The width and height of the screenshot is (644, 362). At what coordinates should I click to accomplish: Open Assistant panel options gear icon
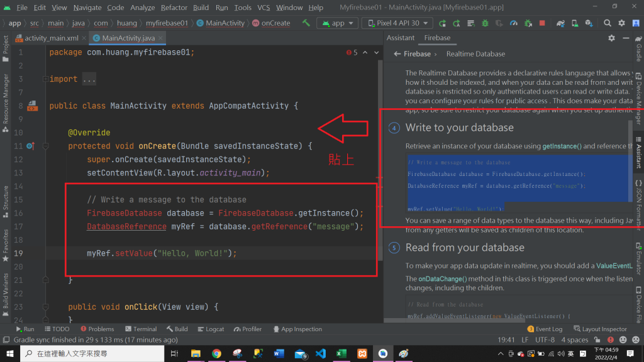[x=611, y=38]
